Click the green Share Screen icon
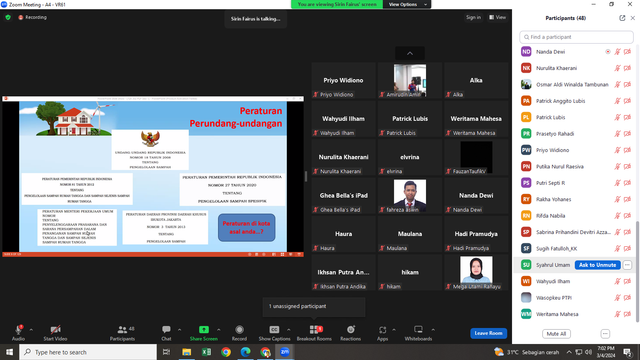The width and height of the screenshot is (640, 360). (204, 329)
